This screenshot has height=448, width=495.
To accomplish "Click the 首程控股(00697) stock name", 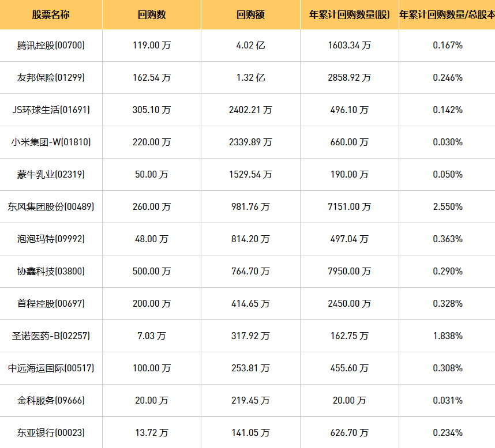I will pyautogui.click(x=51, y=303).
